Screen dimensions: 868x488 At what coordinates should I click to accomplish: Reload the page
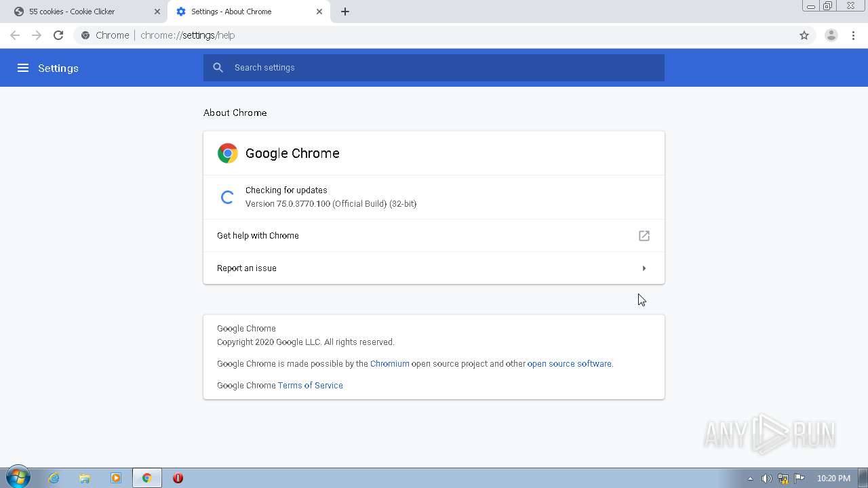[58, 35]
